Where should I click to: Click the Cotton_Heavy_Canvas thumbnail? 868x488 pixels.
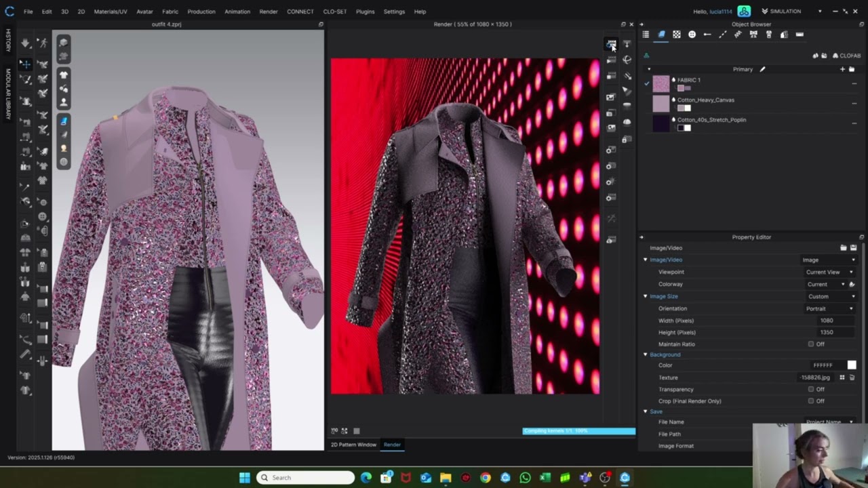(x=661, y=104)
